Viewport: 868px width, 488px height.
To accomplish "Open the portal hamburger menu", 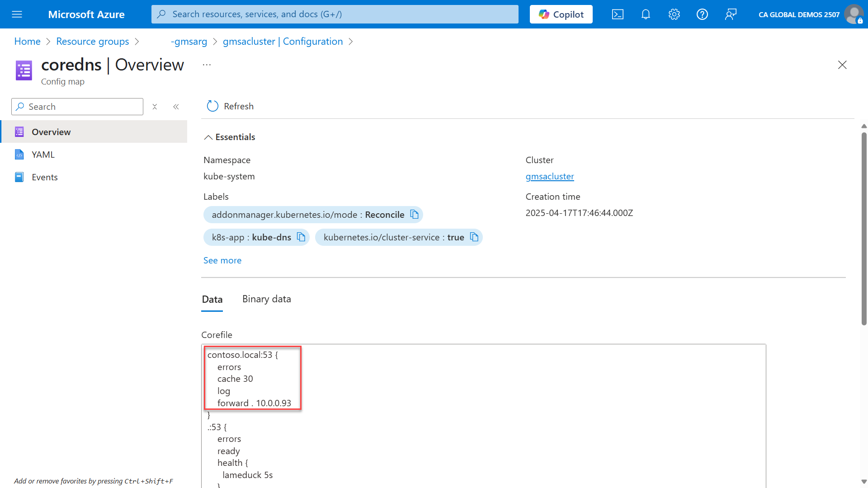I will pyautogui.click(x=17, y=14).
